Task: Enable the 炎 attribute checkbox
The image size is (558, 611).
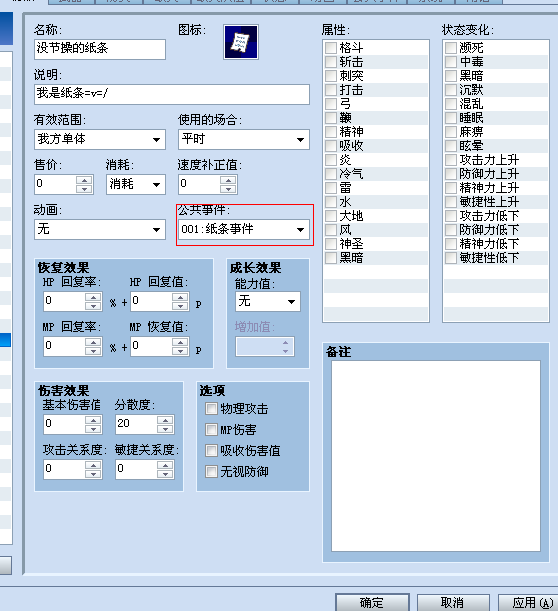Action: [x=331, y=160]
